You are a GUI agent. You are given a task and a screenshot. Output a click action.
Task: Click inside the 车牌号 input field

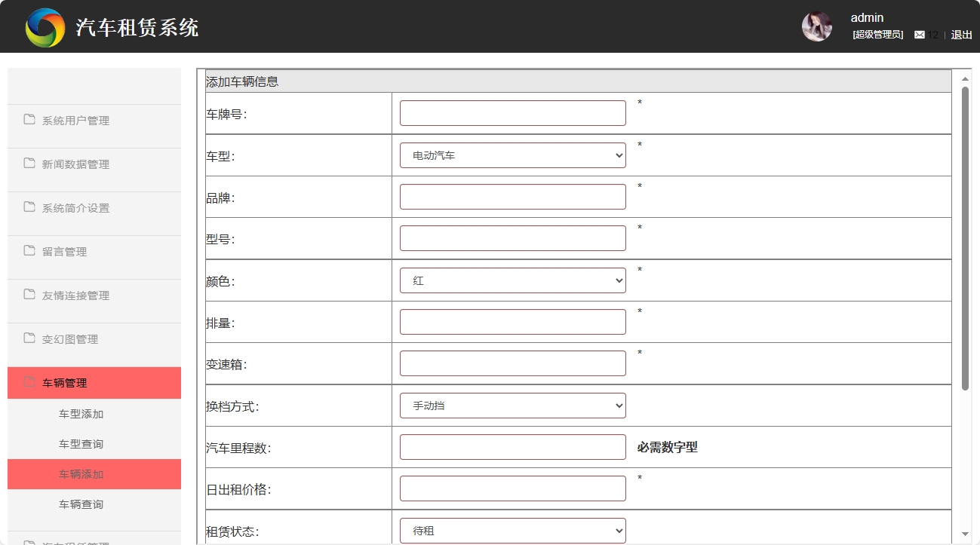(512, 112)
